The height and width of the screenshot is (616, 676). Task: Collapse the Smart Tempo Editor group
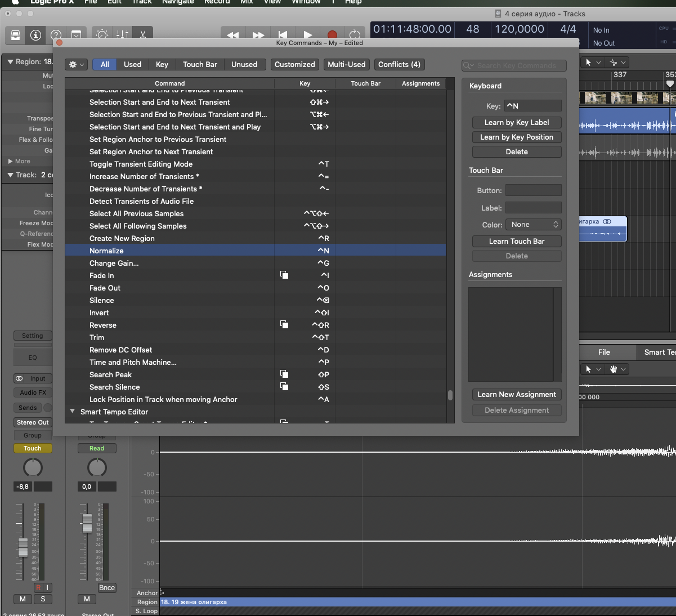click(73, 412)
